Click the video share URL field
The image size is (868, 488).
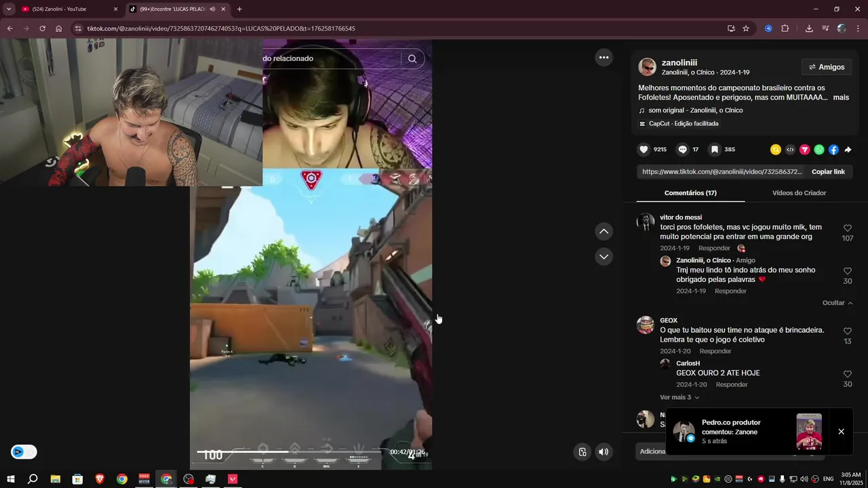pyautogui.click(x=722, y=171)
